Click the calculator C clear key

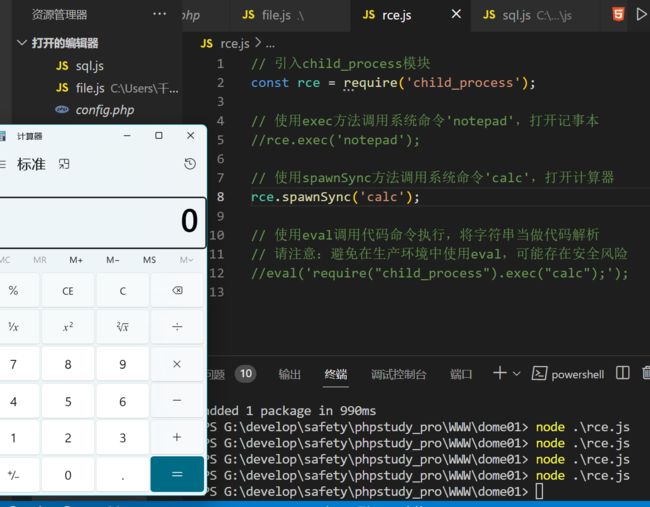[x=123, y=291]
